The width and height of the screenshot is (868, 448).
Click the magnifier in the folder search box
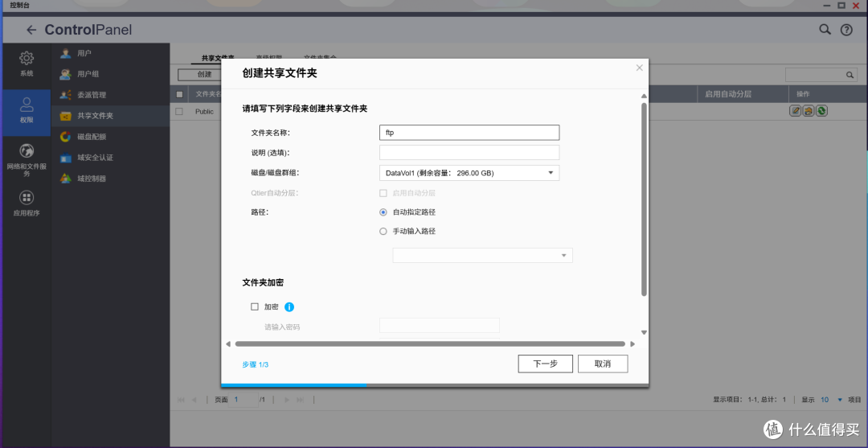850,75
